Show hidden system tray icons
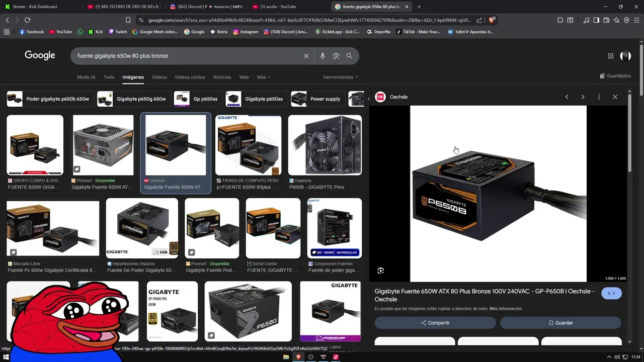The height and width of the screenshot is (362, 644). 609,357
